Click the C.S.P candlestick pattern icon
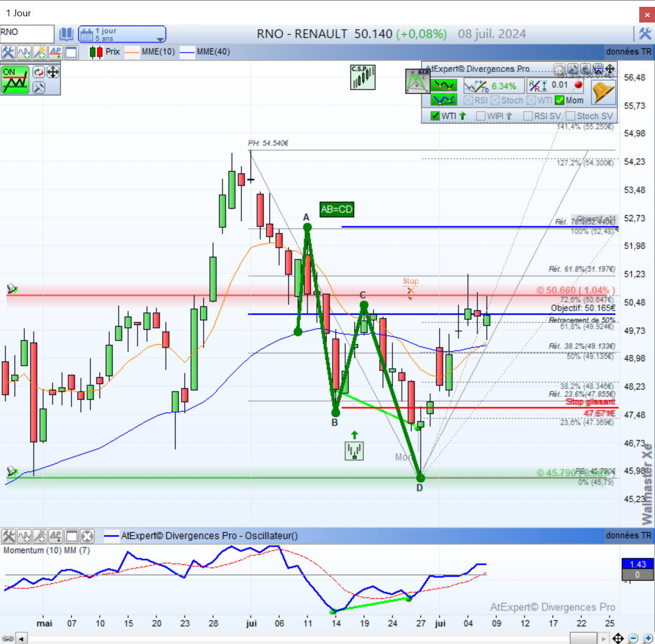Image resolution: width=655 pixels, height=644 pixels. [363, 77]
